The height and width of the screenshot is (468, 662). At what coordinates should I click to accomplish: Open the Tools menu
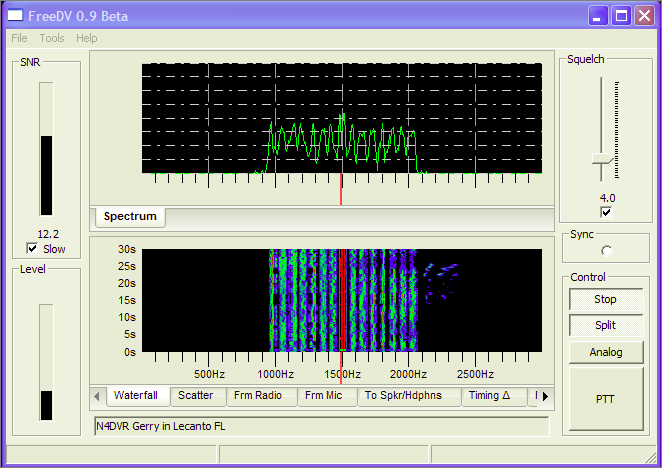pyautogui.click(x=52, y=38)
